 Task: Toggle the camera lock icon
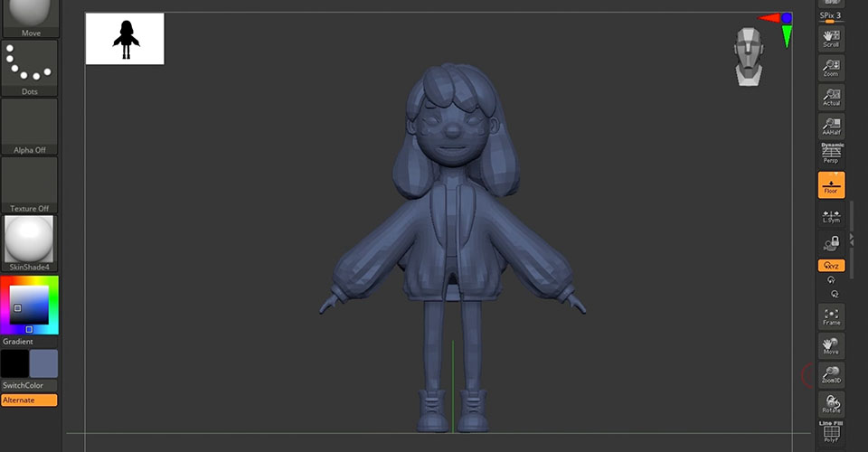(x=832, y=243)
